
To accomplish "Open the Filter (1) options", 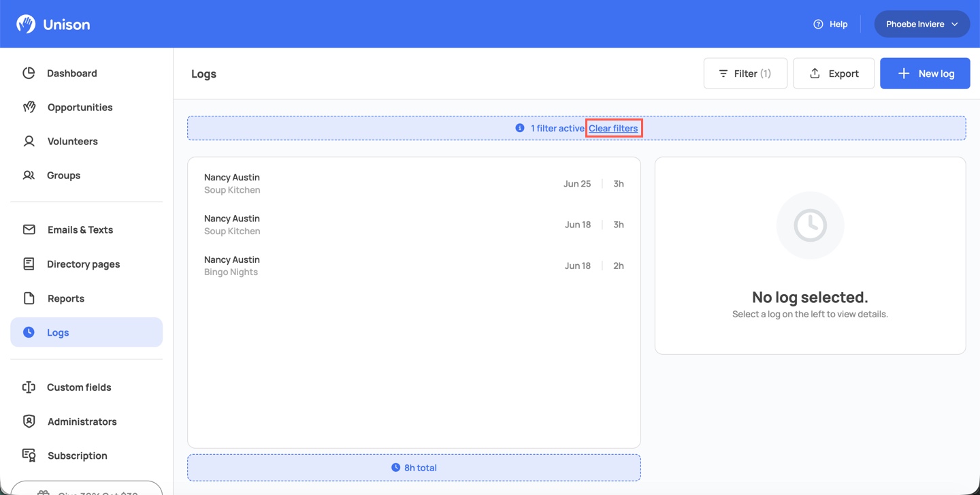I will 745,74.
